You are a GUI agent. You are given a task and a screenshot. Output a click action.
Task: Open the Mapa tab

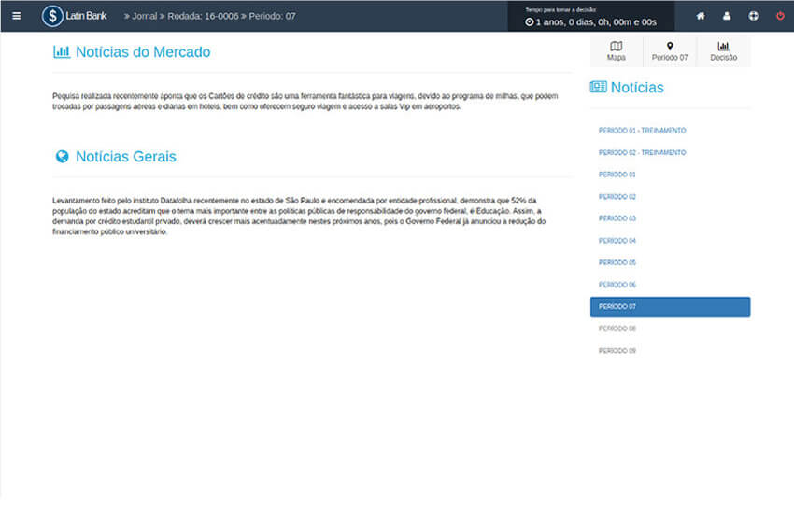pyautogui.click(x=617, y=51)
